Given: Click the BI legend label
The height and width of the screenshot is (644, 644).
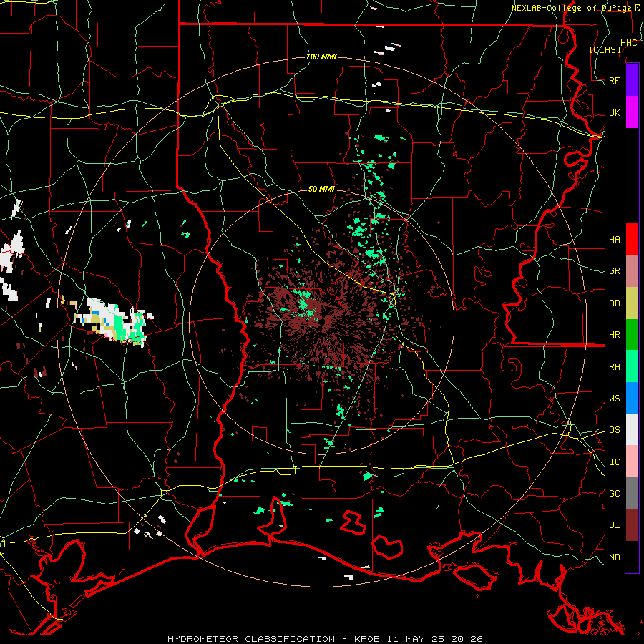Looking at the screenshot, I should 614,525.
